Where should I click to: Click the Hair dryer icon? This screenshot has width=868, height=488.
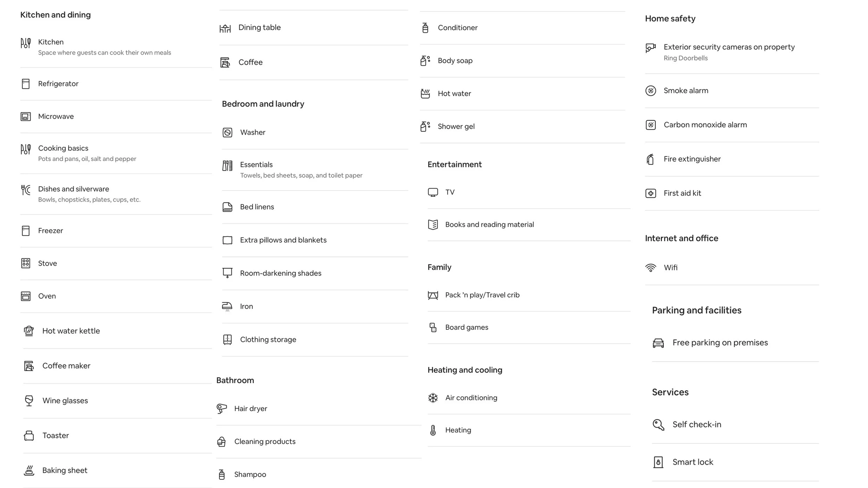(x=222, y=409)
